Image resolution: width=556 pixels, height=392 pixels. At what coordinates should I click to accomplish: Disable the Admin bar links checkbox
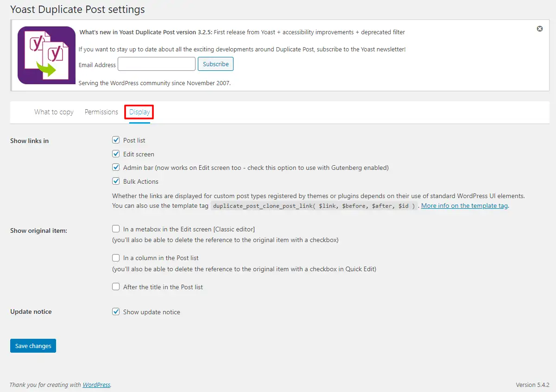pyautogui.click(x=116, y=168)
